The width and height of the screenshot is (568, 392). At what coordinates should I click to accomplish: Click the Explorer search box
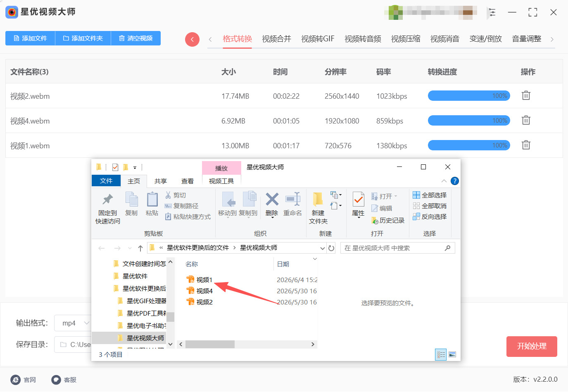point(397,248)
